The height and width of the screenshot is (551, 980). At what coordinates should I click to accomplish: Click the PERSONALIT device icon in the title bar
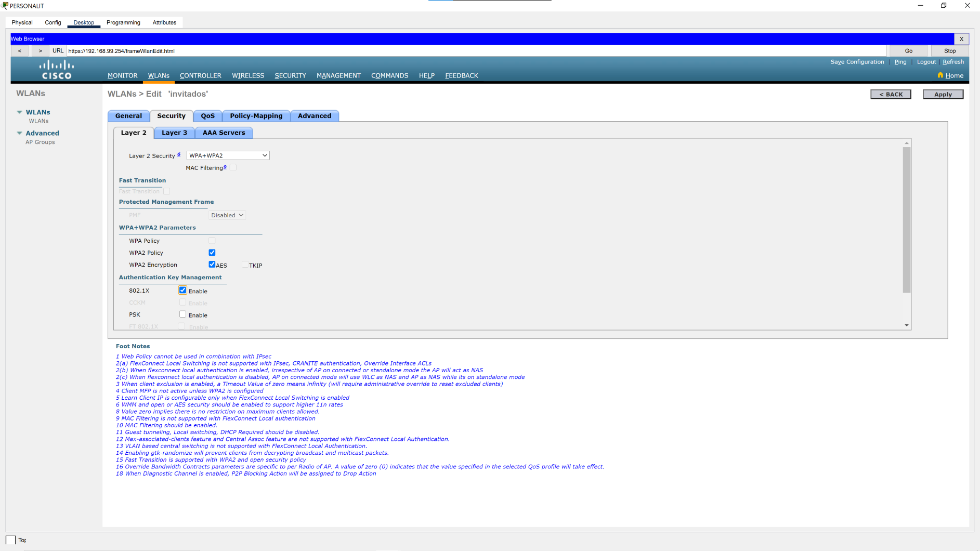point(5,5)
